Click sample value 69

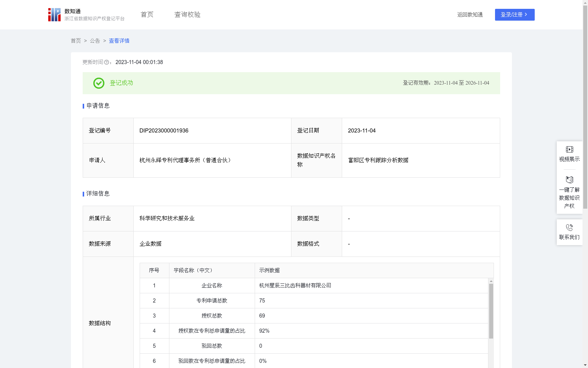(262, 316)
